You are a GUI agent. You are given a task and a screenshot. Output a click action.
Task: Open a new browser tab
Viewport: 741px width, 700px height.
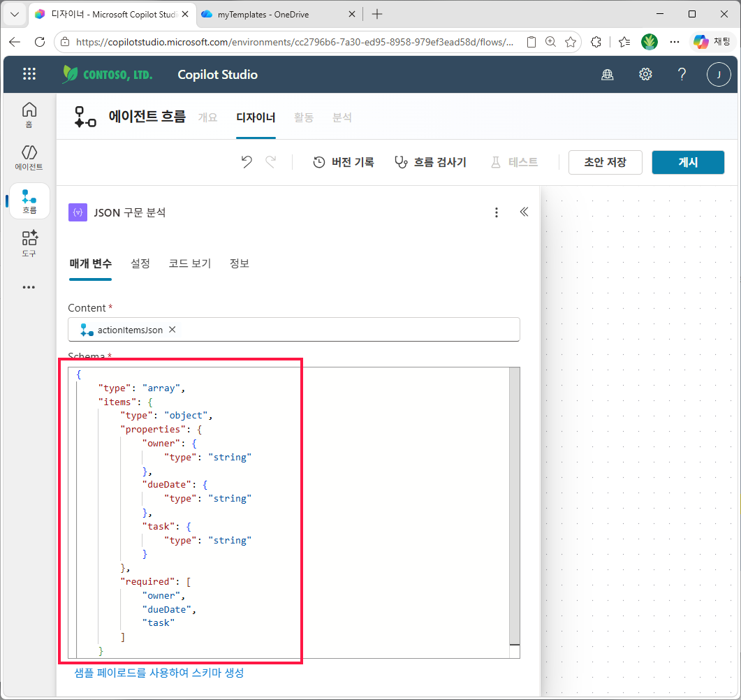(x=376, y=14)
